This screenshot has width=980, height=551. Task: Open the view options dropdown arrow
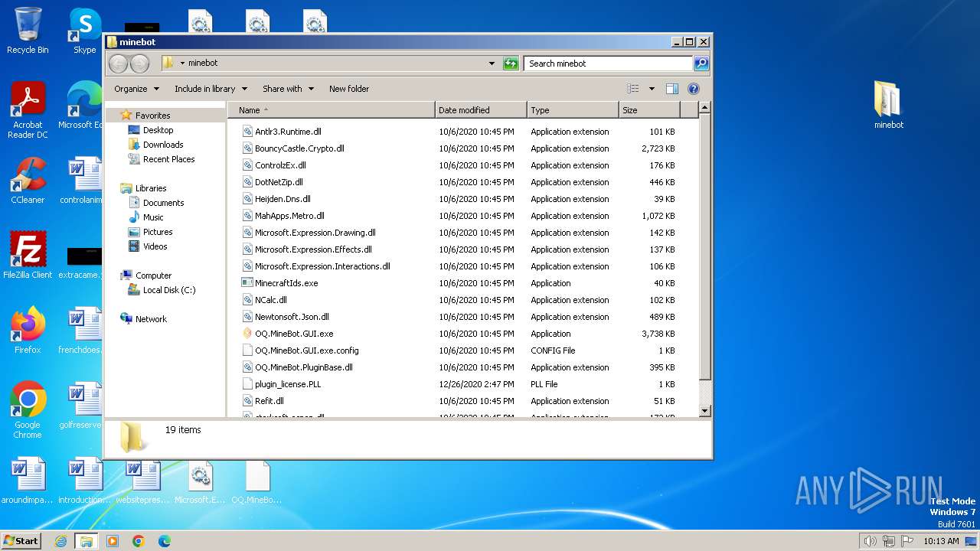(x=652, y=89)
